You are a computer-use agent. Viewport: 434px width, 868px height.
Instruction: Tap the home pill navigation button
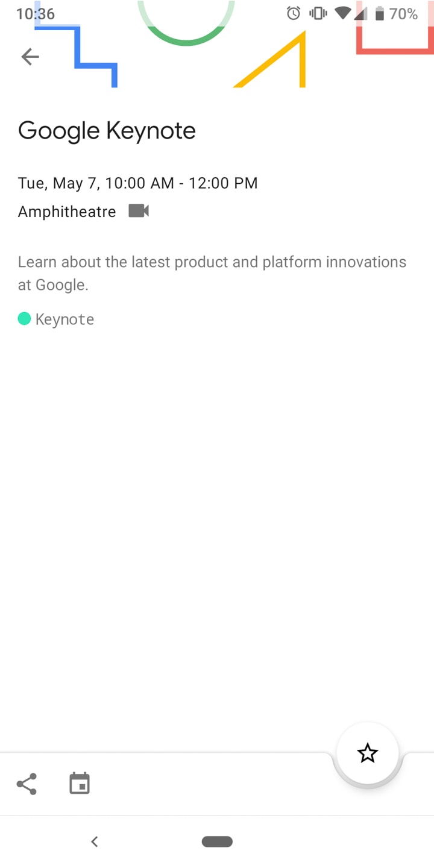[217, 841]
